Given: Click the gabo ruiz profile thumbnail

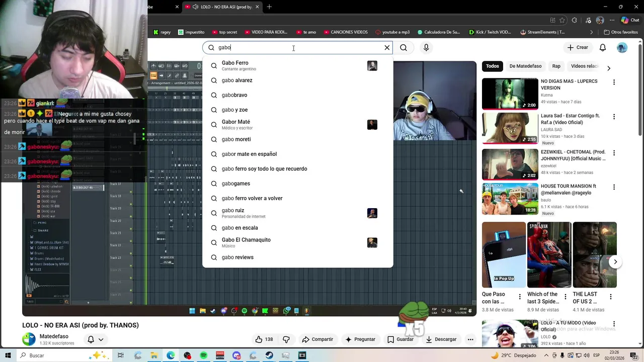Looking at the screenshot, I should [372, 213].
